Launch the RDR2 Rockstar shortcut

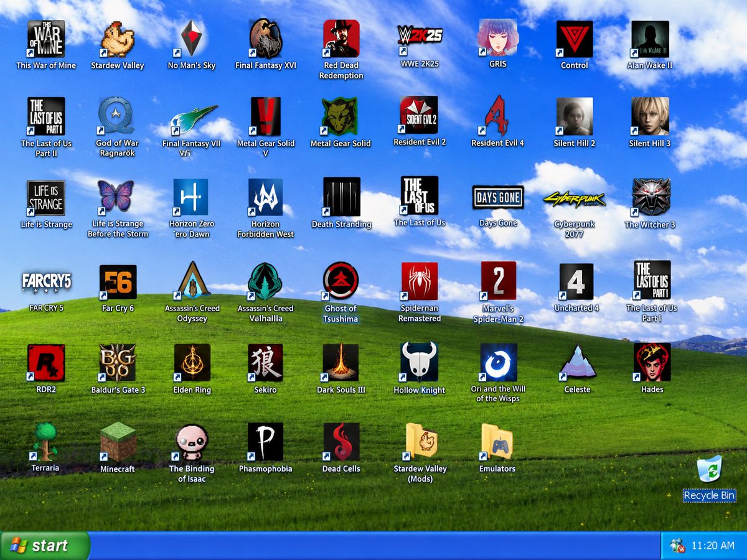pos(46,363)
